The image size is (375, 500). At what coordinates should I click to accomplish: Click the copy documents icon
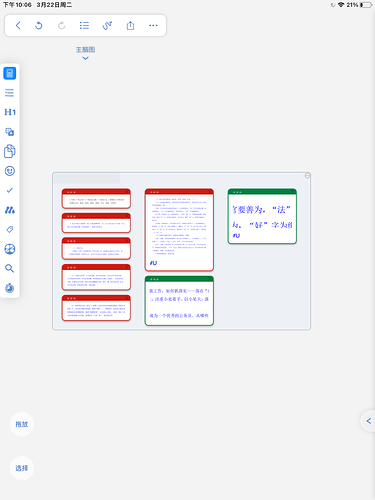tap(10, 151)
